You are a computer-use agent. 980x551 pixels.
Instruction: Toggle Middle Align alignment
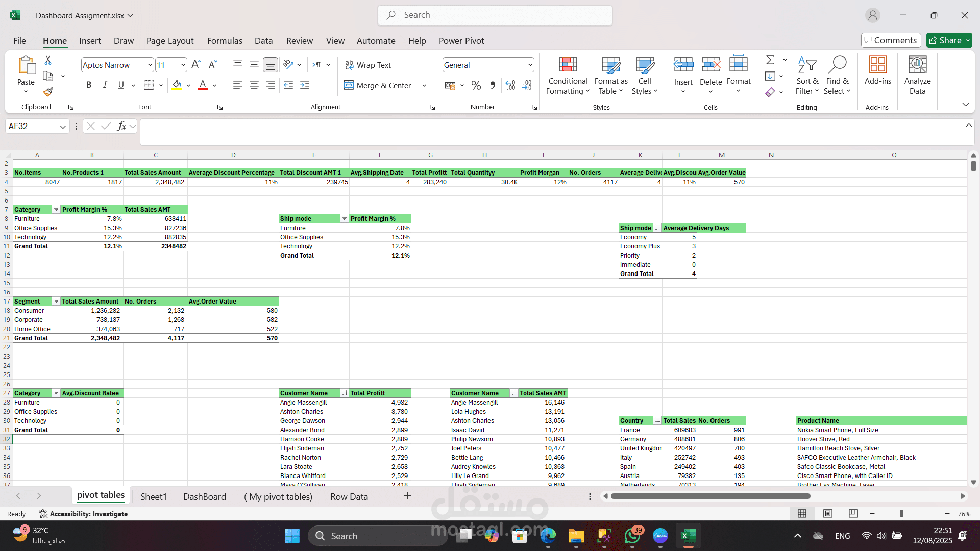click(254, 64)
